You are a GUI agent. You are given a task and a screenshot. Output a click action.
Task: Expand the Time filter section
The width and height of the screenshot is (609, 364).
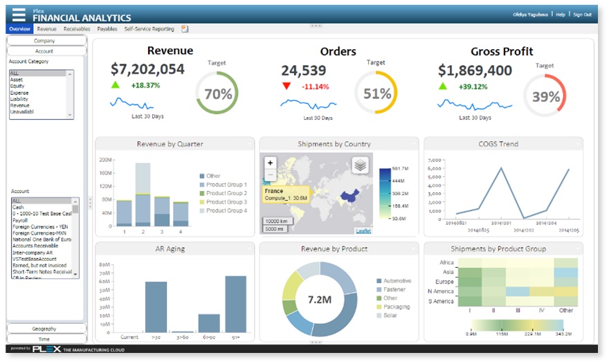44,339
